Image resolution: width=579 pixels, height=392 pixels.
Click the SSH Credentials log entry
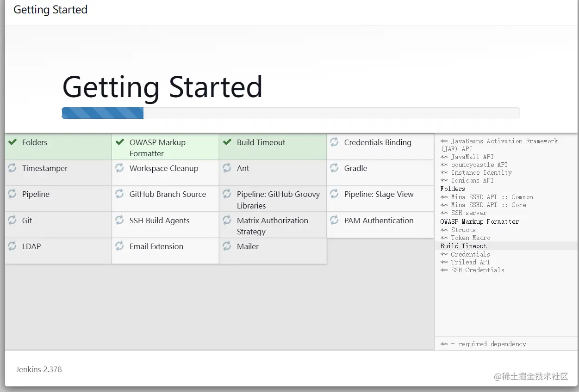(x=472, y=270)
